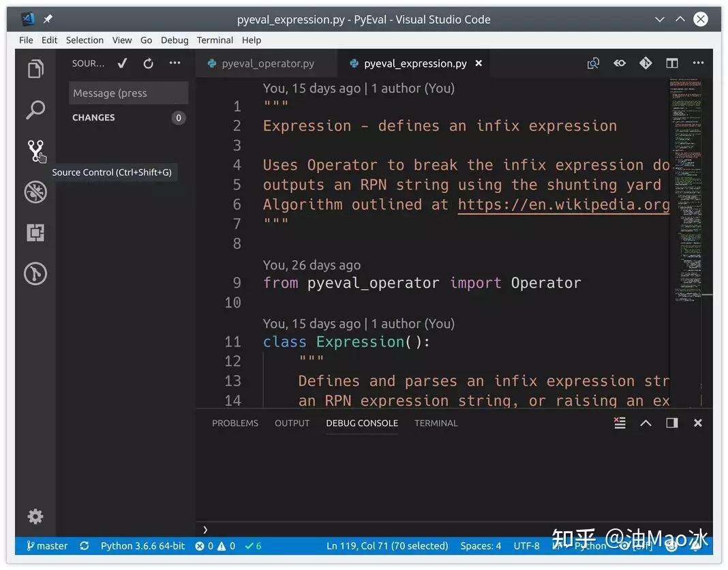
Task: Split the editor with the layout icon
Action: tap(671, 63)
